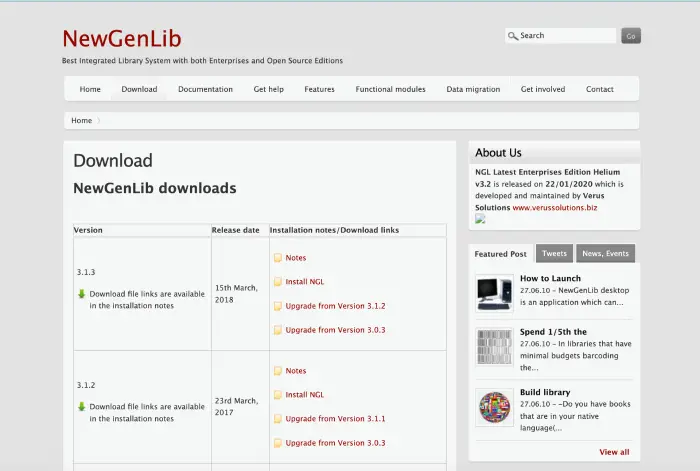Open 3.1.3 row's Upgrade from Version 3.0.3 link

(335, 330)
